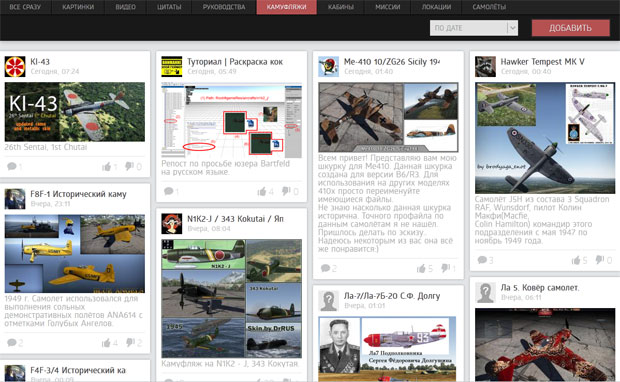The width and height of the screenshot is (620, 382).
Task: Open the Hawker Tempest MK V title
Action: [542, 62]
